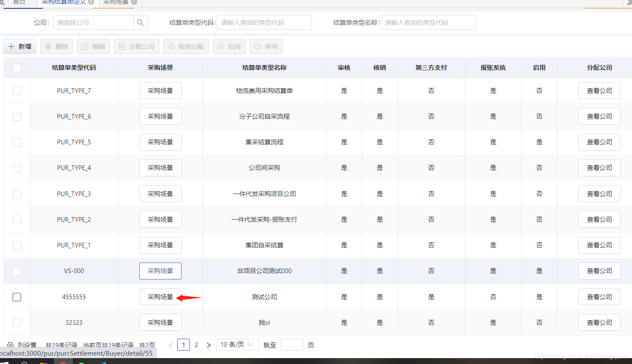Open 采购场景 for PUR_TYPE_3 row
632x364 pixels.
(160, 194)
